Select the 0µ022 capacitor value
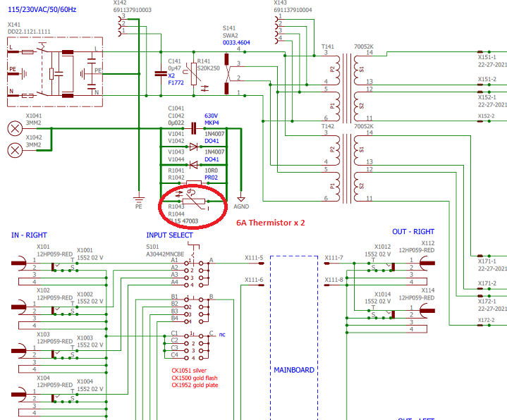507x420 pixels. (x=176, y=123)
